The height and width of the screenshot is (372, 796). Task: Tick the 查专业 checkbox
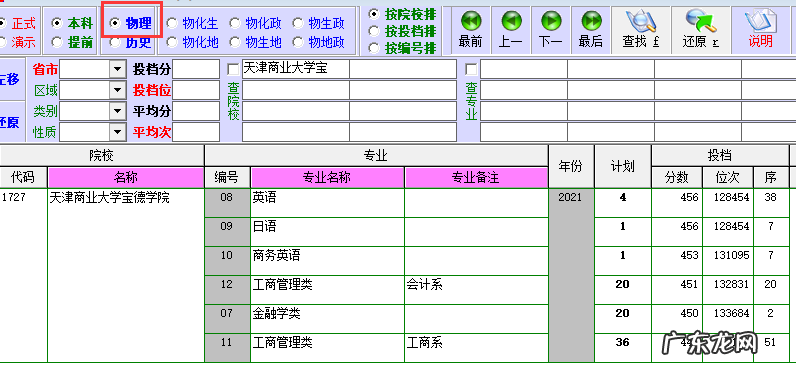[x=471, y=69]
